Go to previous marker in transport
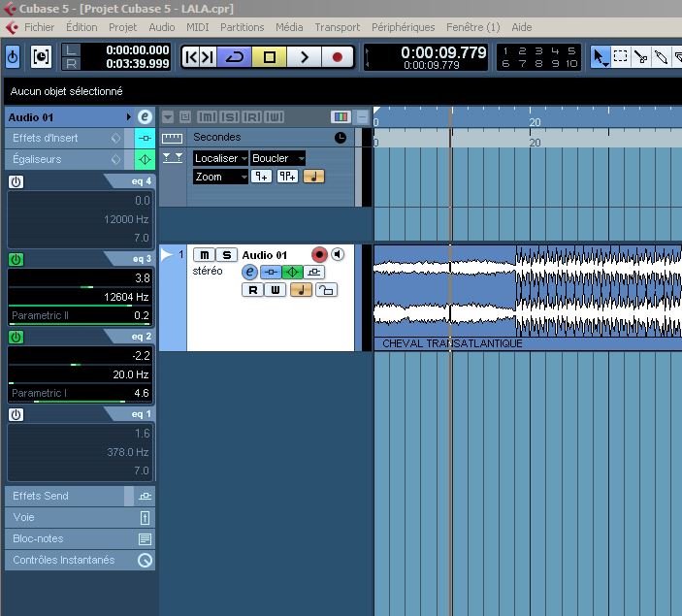This screenshot has height=616, width=682. 191,57
